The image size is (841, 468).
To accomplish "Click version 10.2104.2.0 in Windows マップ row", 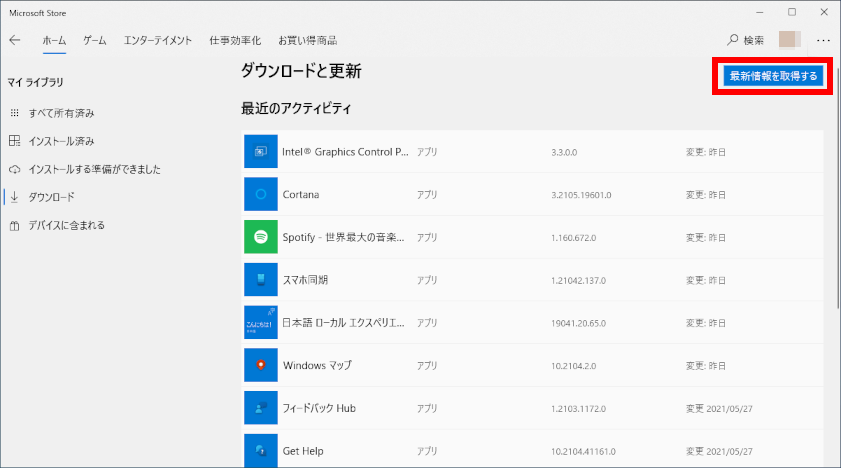I will (x=573, y=366).
